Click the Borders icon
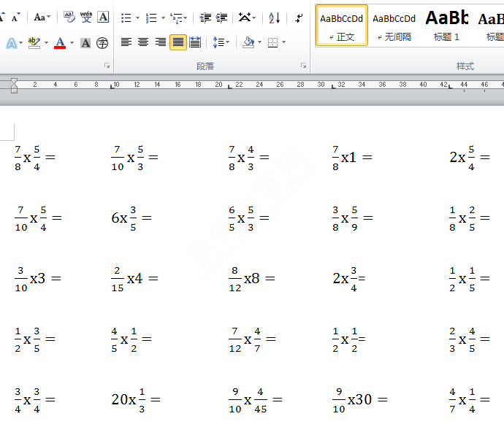This screenshot has width=504, height=427. click(272, 42)
